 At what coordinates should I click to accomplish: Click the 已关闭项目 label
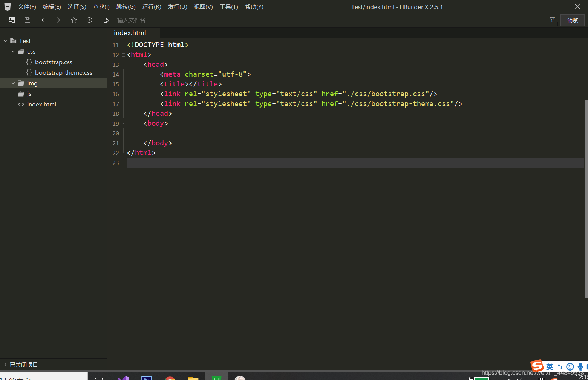24,365
